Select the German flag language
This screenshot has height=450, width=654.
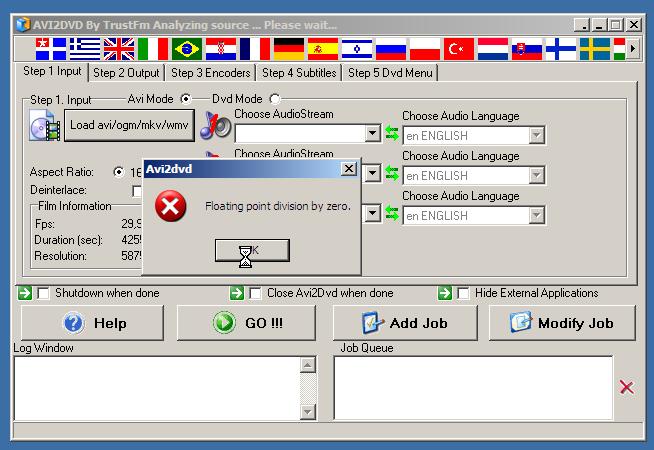[289, 49]
